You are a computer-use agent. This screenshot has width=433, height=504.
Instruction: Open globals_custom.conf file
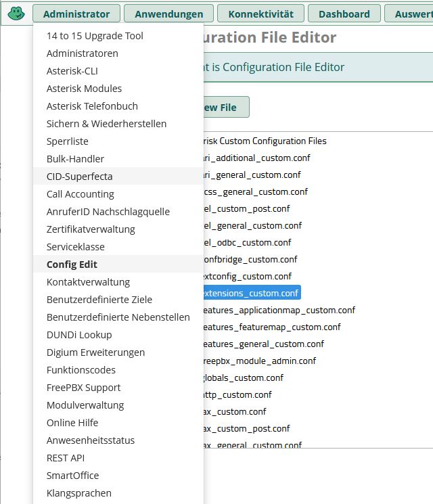click(244, 377)
